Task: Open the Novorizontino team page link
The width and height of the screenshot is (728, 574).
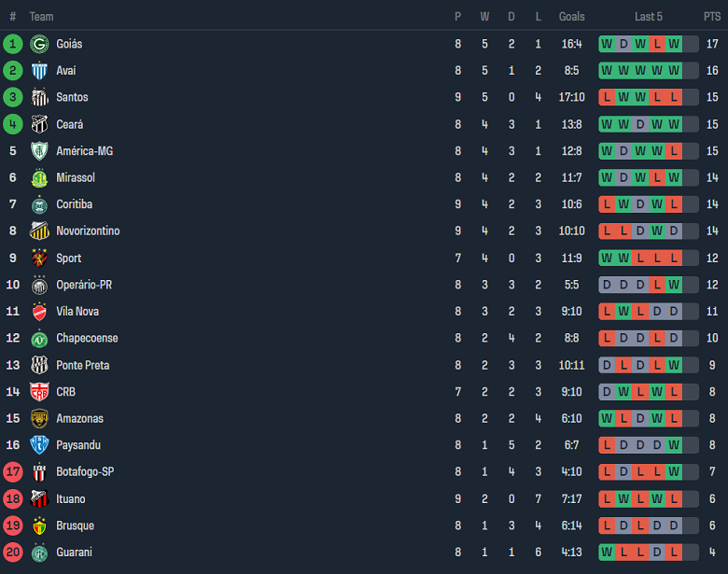Action: point(88,231)
